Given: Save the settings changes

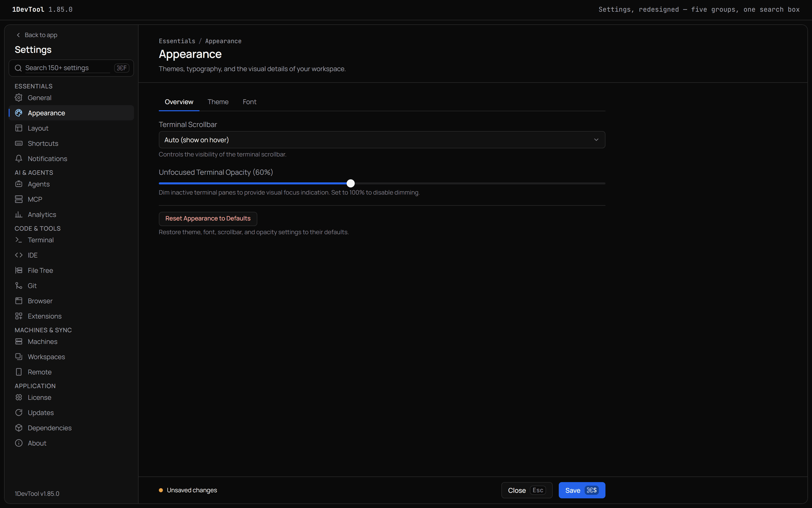Looking at the screenshot, I should pyautogui.click(x=582, y=490).
